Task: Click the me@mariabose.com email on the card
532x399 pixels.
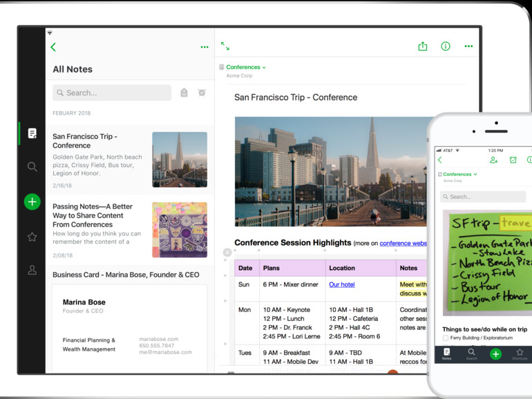Action: pyautogui.click(x=165, y=352)
